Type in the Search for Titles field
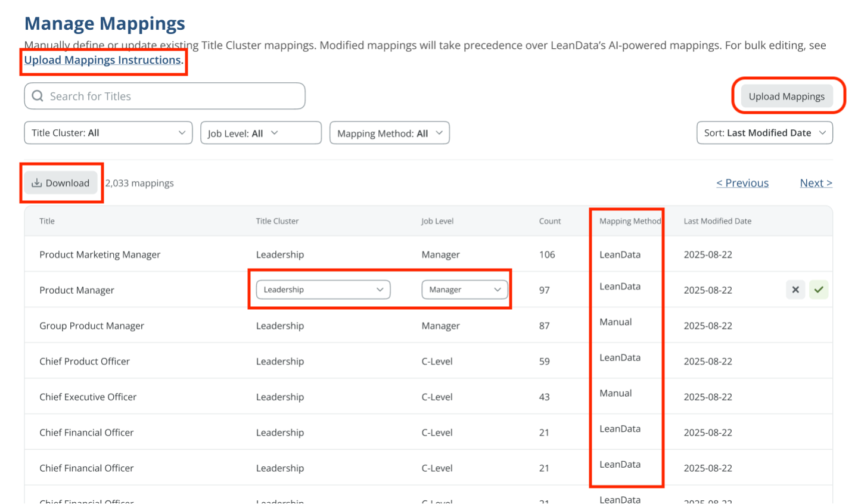858x504 pixels. [x=173, y=96]
